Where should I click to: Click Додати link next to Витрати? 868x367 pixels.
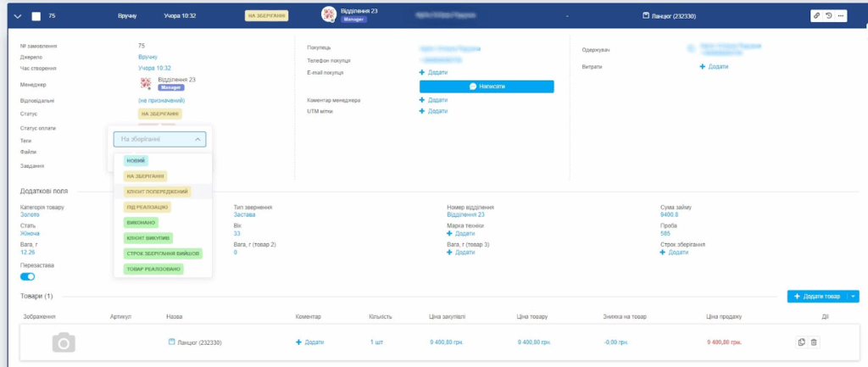click(714, 66)
